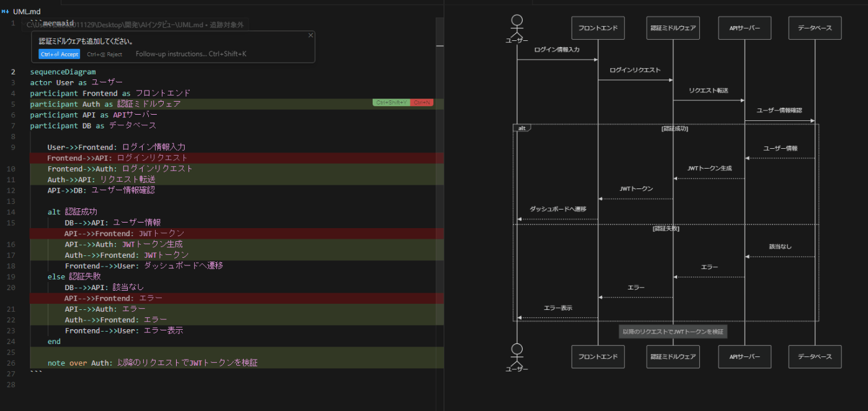Click the line 'Frontend-->>User: ダッシュボードへ遷移'
Viewport: 868px width, 411px height.
tap(144, 265)
